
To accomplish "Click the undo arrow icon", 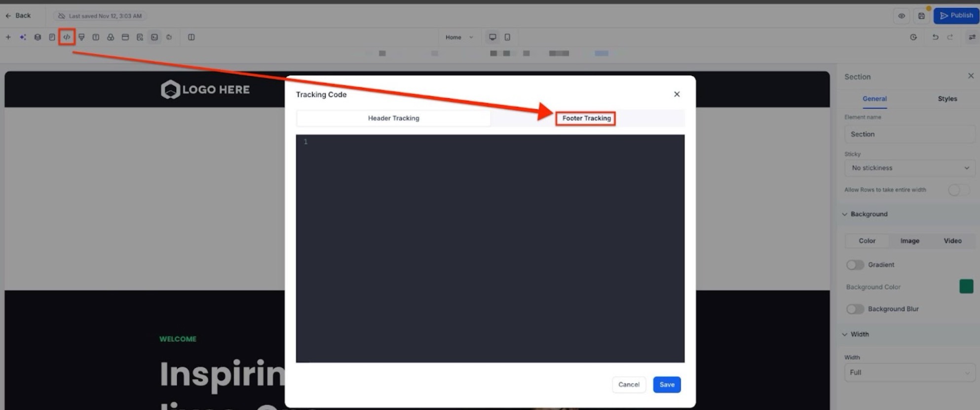I will click(x=935, y=37).
